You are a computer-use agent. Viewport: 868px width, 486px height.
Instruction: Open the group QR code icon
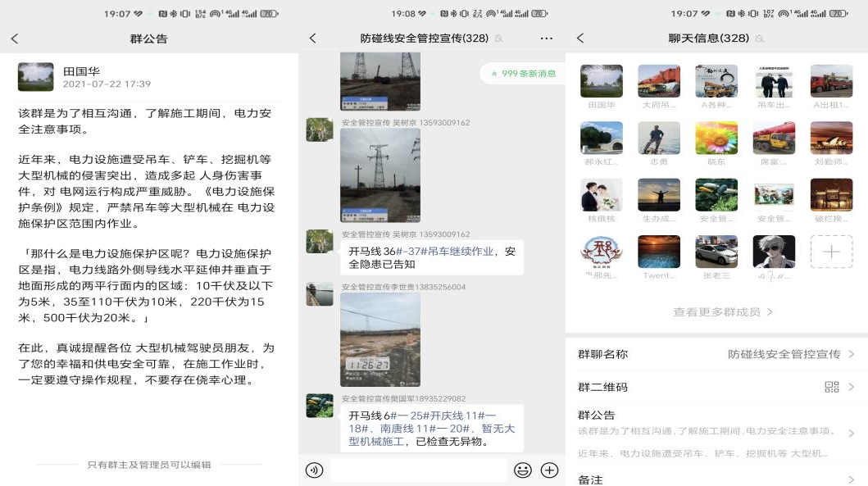click(x=831, y=387)
